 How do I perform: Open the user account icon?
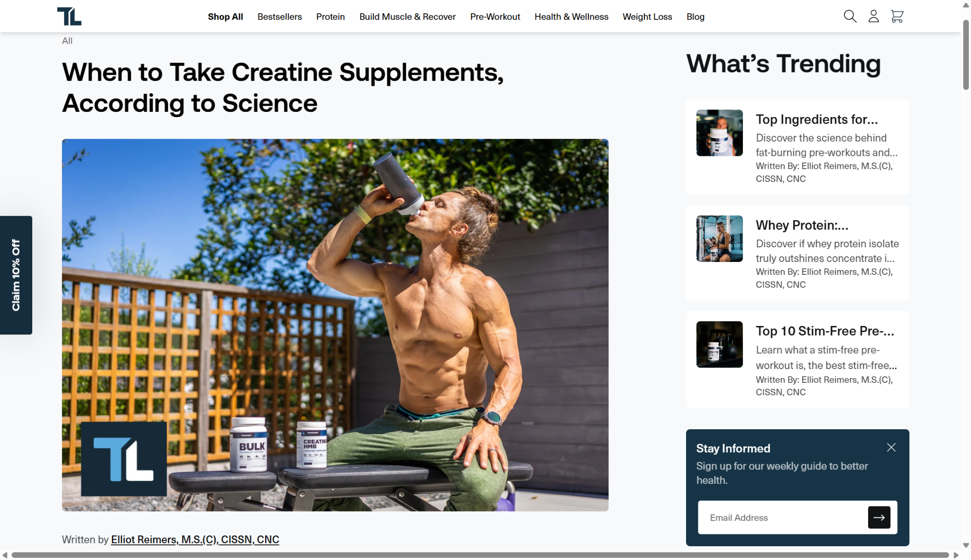click(873, 17)
